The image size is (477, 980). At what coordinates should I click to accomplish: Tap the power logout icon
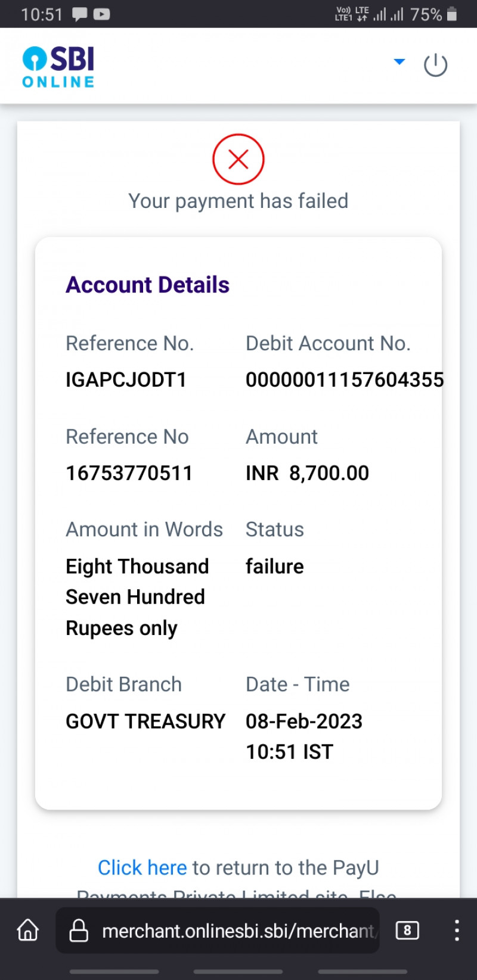click(x=435, y=65)
